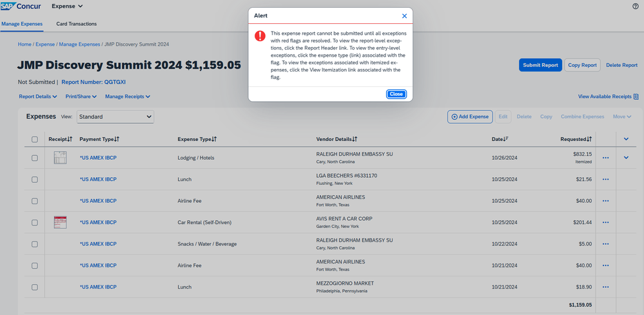Image resolution: width=644 pixels, height=315 pixels.
Task: Click the Add Expense button
Action: coord(470,117)
